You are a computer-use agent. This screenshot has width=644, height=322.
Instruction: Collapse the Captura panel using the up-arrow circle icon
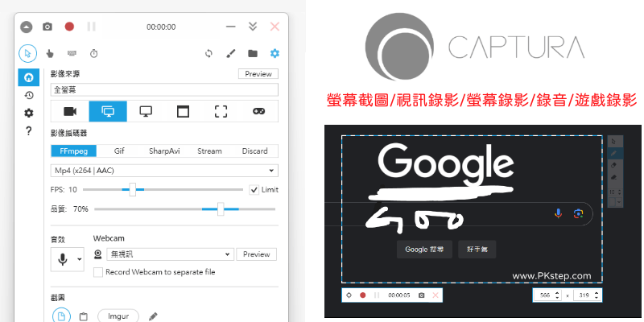(26, 27)
